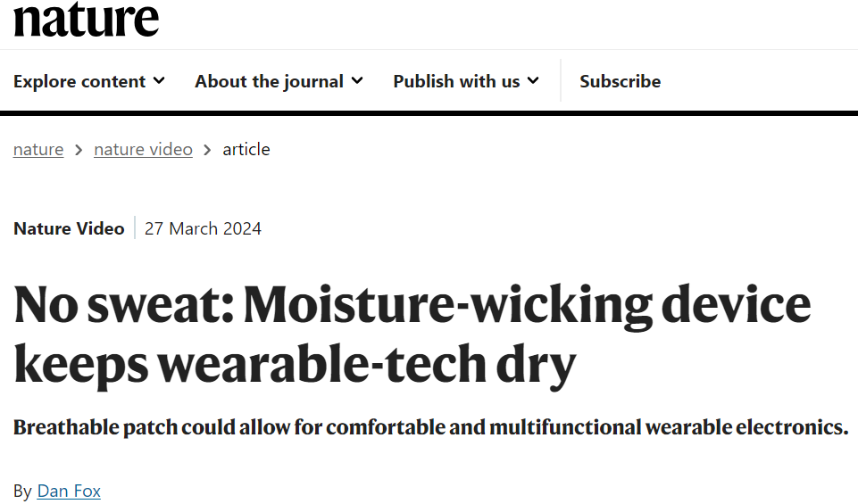Screen dimensions: 858x504
Task: Click the 27 March 2024 date
Action: point(203,228)
